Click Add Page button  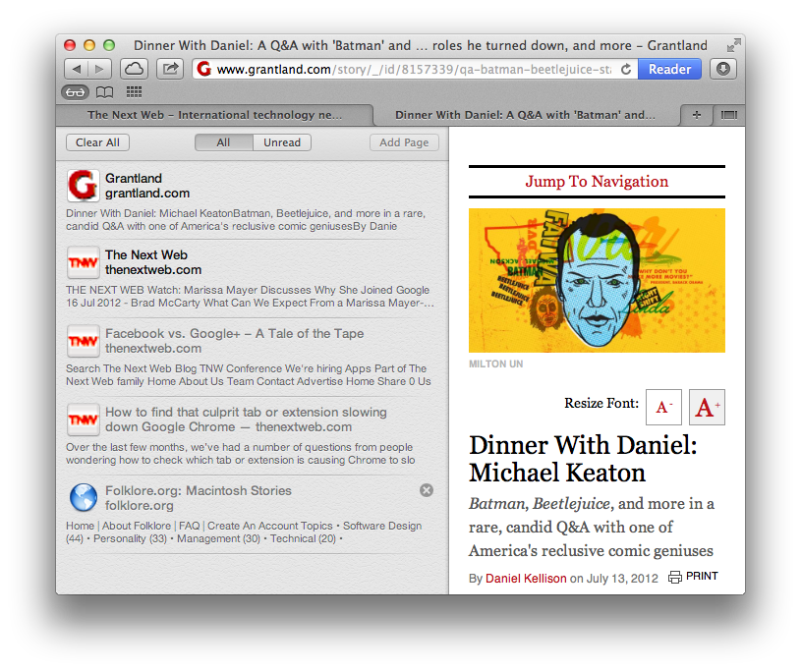(x=404, y=142)
